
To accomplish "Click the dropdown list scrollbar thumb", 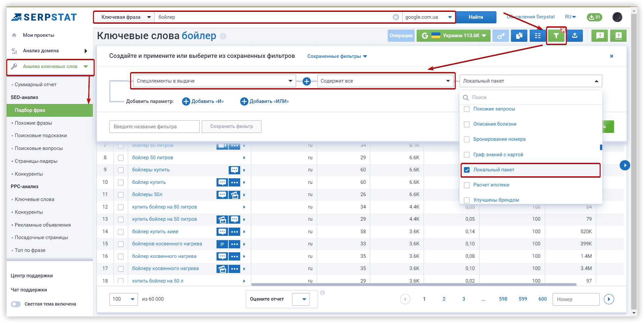I will pyautogui.click(x=601, y=147).
